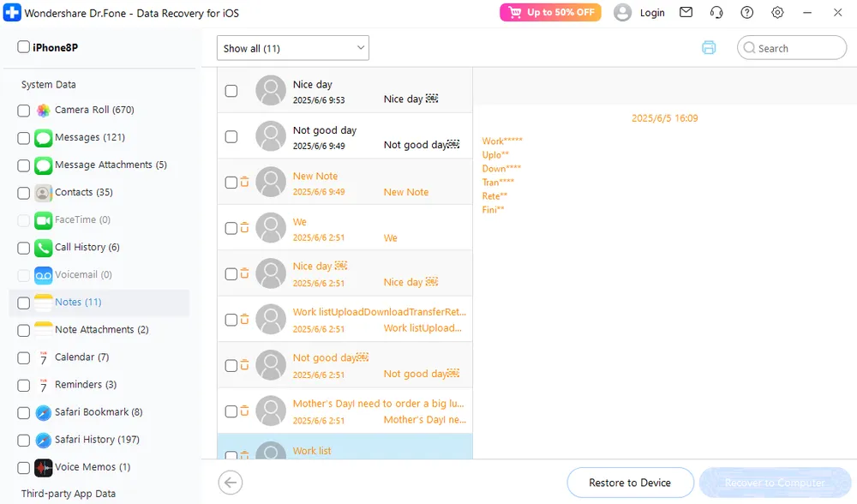
Task: Click into the Search field
Action: (797, 49)
